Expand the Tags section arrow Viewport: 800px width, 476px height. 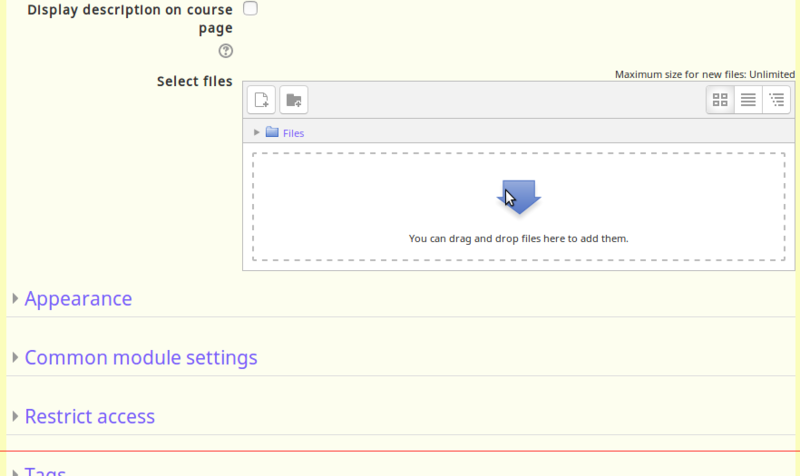[x=15, y=472]
